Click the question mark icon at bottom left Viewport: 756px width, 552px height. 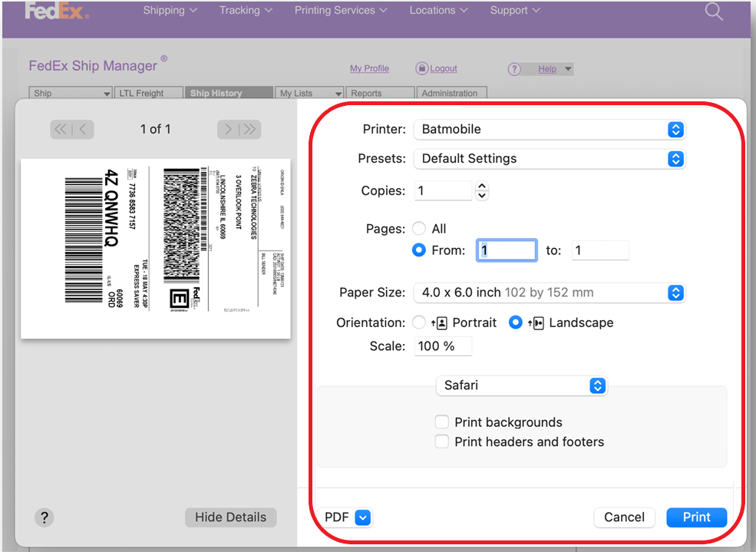click(x=44, y=517)
